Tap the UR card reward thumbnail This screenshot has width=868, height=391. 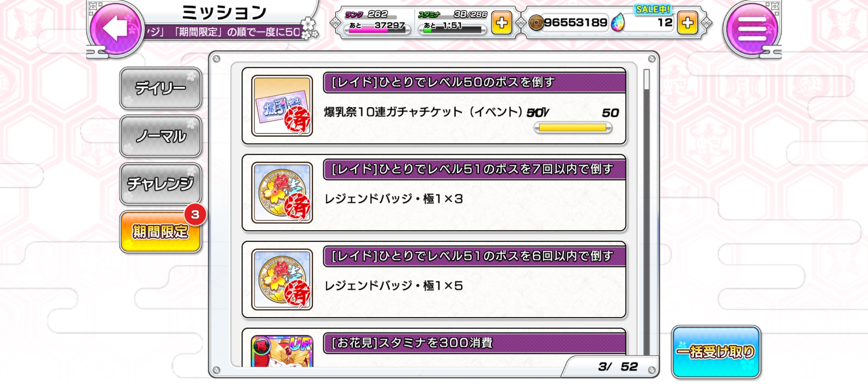click(x=282, y=351)
